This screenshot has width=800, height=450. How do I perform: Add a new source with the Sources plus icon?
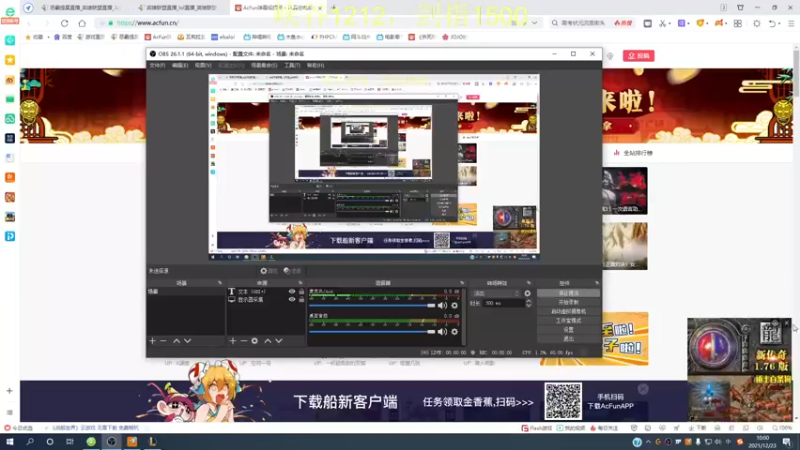(x=233, y=340)
